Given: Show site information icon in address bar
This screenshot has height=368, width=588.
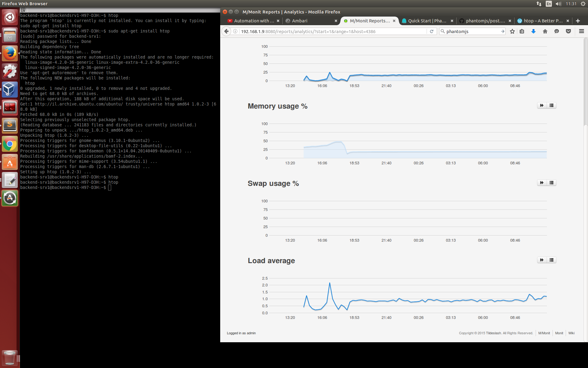Looking at the screenshot, I should [x=235, y=31].
